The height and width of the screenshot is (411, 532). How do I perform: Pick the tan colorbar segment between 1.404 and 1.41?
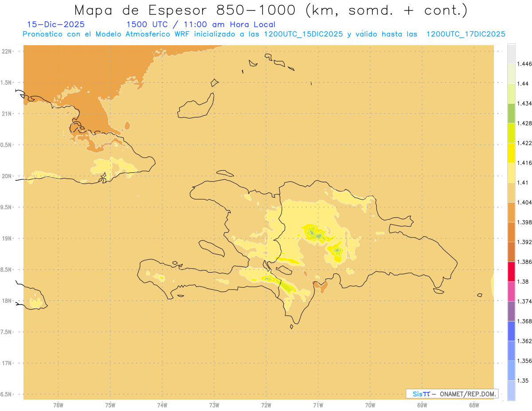coord(511,192)
